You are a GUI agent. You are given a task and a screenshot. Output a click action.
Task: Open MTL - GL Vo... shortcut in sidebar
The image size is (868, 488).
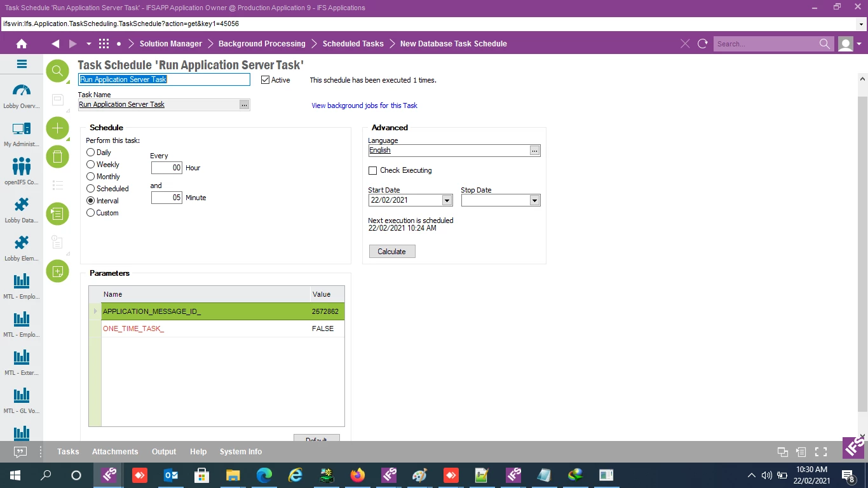pos(22,401)
